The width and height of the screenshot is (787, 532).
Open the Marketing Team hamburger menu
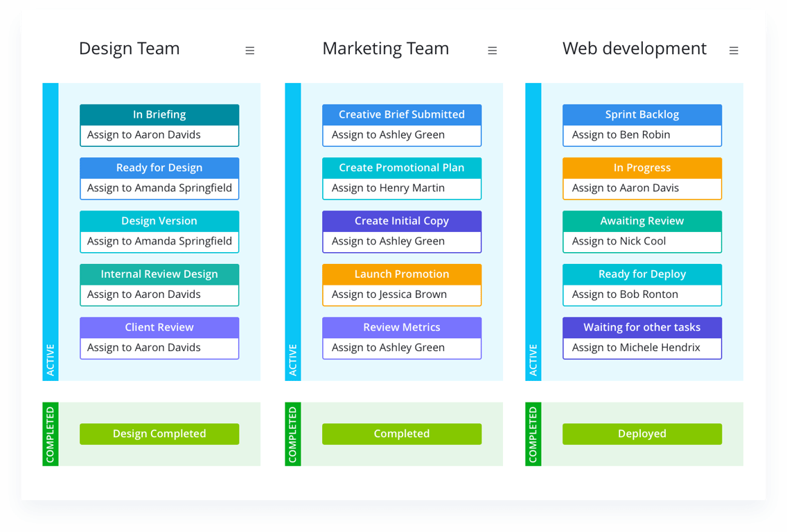pos(492,51)
